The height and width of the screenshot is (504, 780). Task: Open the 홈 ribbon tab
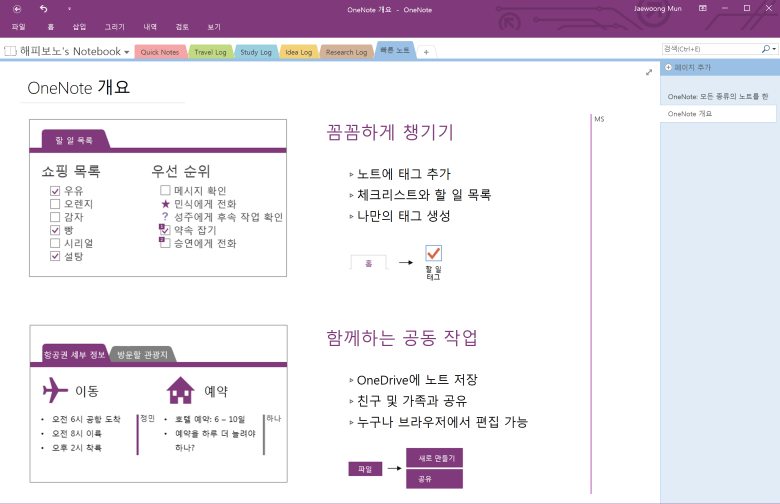[50, 27]
